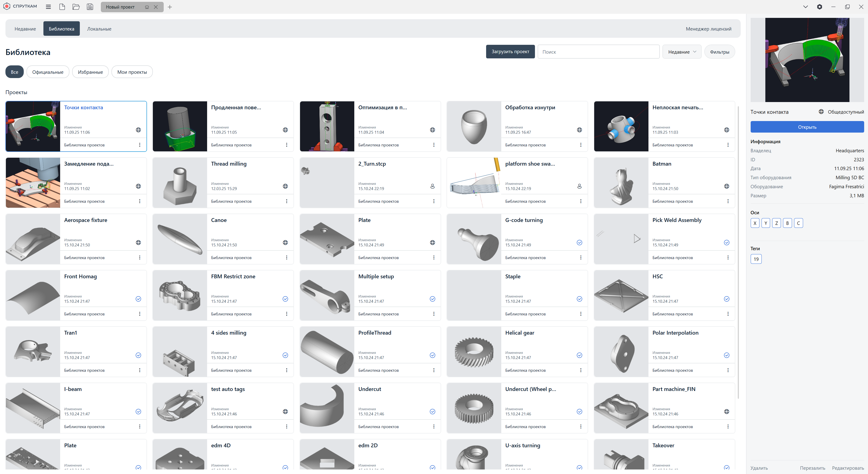Toggle the B axis filter
The image size is (868, 474).
[x=787, y=223]
